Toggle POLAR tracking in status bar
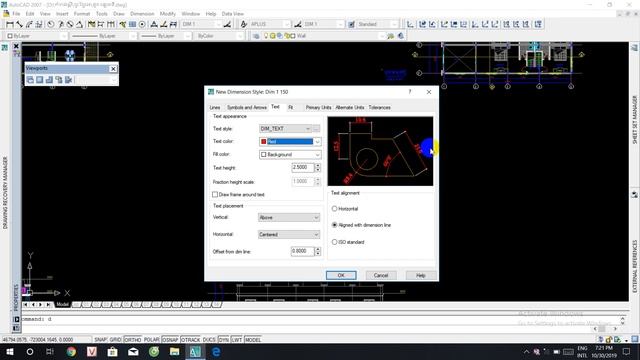This screenshot has height=360, width=640. click(x=151, y=340)
